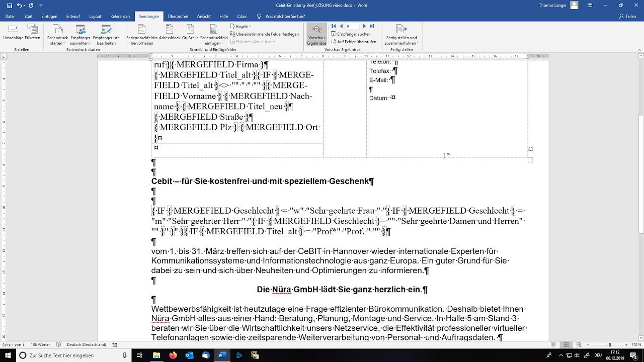This screenshot has width=644, height=362.
Task: Create envelopes with Umschläge
Action: [13, 32]
